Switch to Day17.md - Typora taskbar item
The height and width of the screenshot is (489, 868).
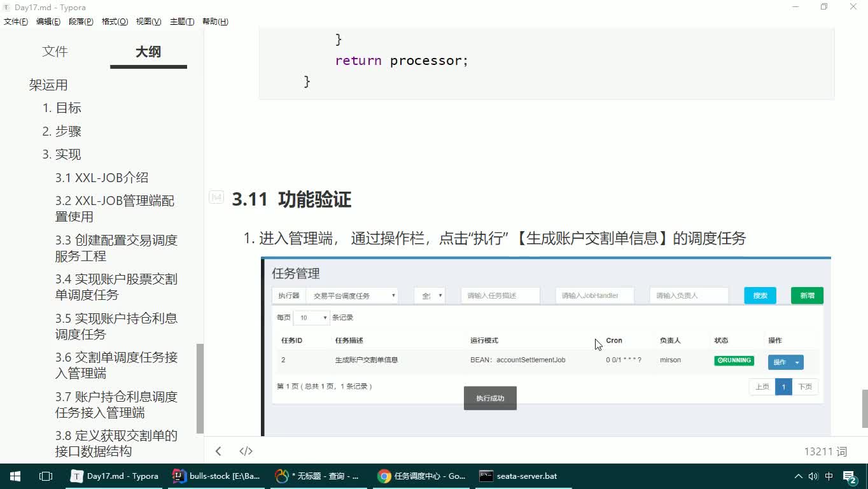click(x=115, y=476)
